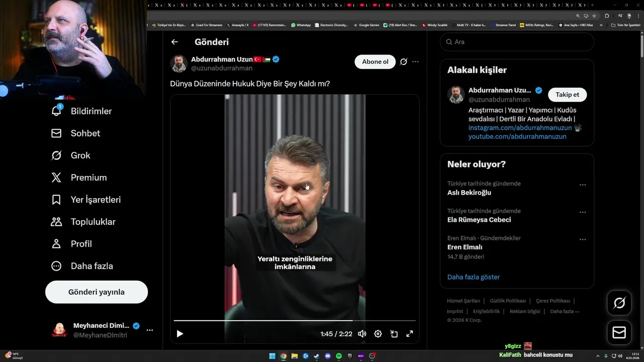Open browser extensions puzzle icon
The width and height of the screenshot is (644, 362).
click(607, 16)
